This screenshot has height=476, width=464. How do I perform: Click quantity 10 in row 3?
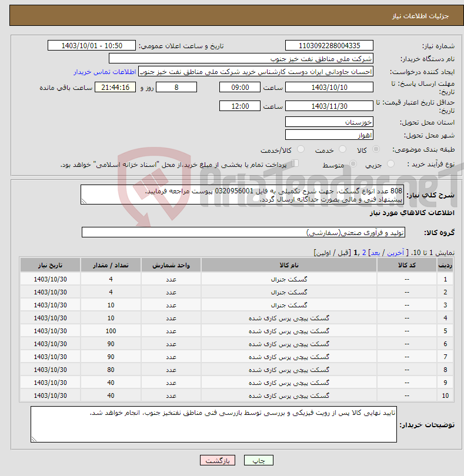[111, 305]
